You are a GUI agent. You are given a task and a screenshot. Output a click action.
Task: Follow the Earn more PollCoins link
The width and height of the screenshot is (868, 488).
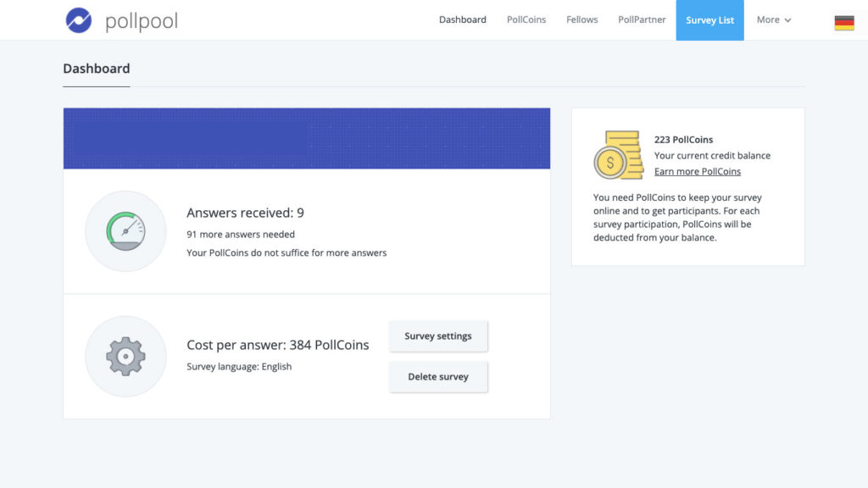pyautogui.click(x=698, y=171)
